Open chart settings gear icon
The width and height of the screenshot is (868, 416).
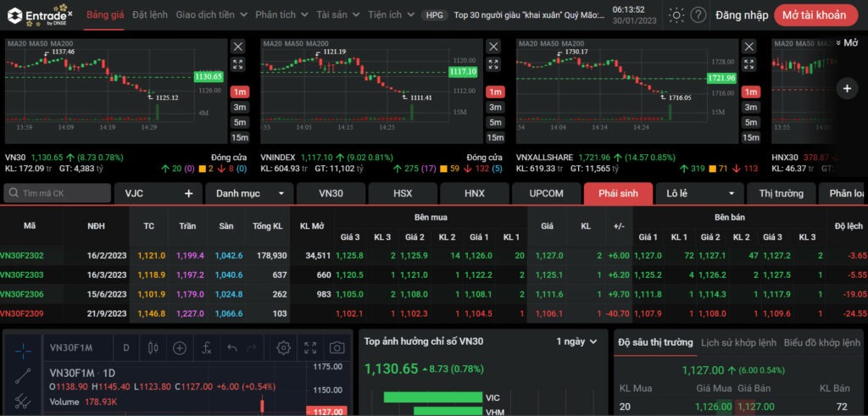pyautogui.click(x=284, y=347)
